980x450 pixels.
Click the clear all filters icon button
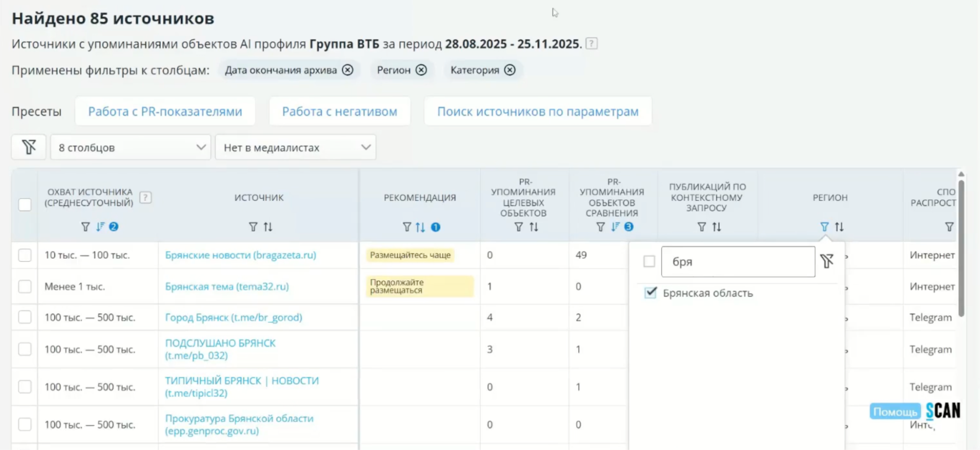tap(29, 147)
